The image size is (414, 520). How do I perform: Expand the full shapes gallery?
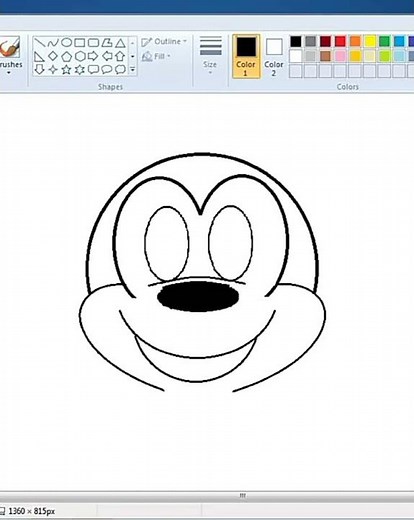[x=133, y=70]
